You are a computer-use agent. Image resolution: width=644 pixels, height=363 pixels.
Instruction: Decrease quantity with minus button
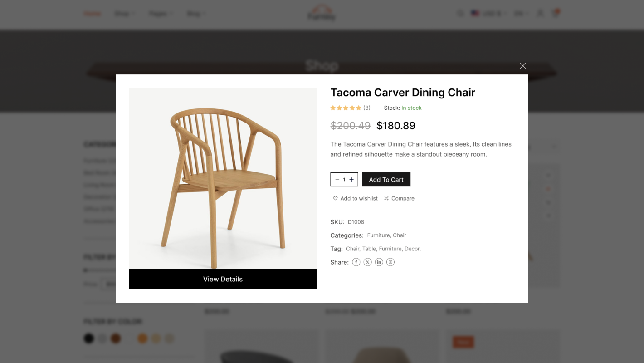[x=337, y=180]
